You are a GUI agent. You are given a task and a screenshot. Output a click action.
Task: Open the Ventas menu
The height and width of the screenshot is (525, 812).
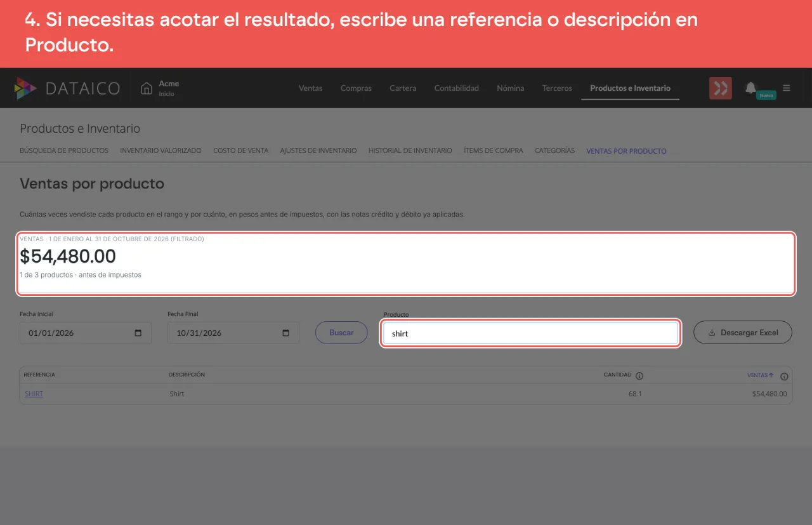311,88
